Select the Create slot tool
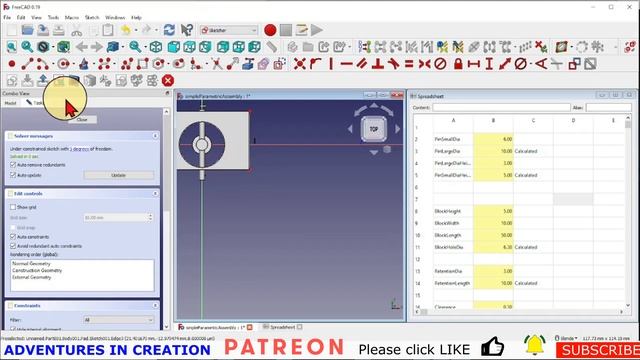This screenshot has height=360, width=640. (x=178, y=64)
